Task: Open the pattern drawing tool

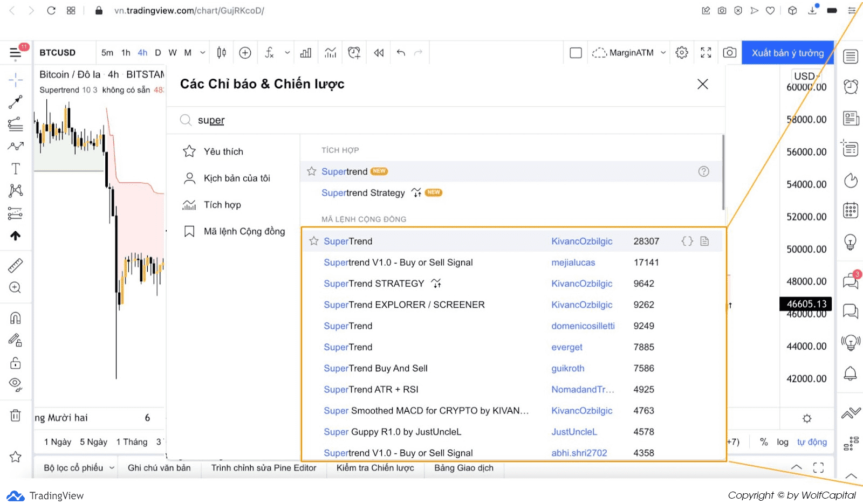Action: point(16,190)
